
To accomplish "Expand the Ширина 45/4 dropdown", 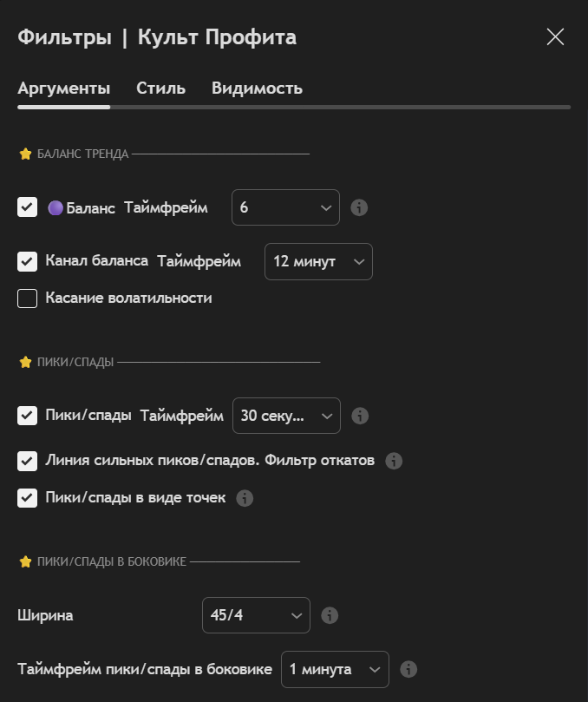I will coord(256,615).
